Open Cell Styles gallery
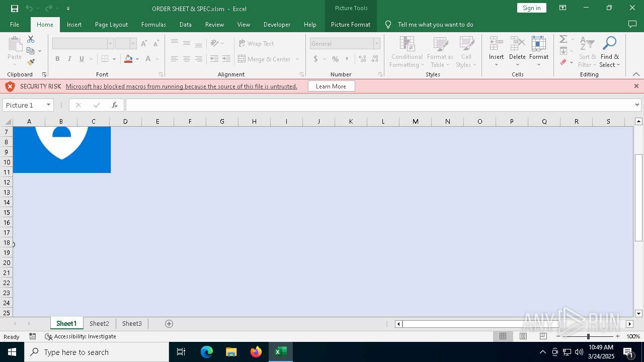This screenshot has height=362, width=644. click(x=466, y=52)
